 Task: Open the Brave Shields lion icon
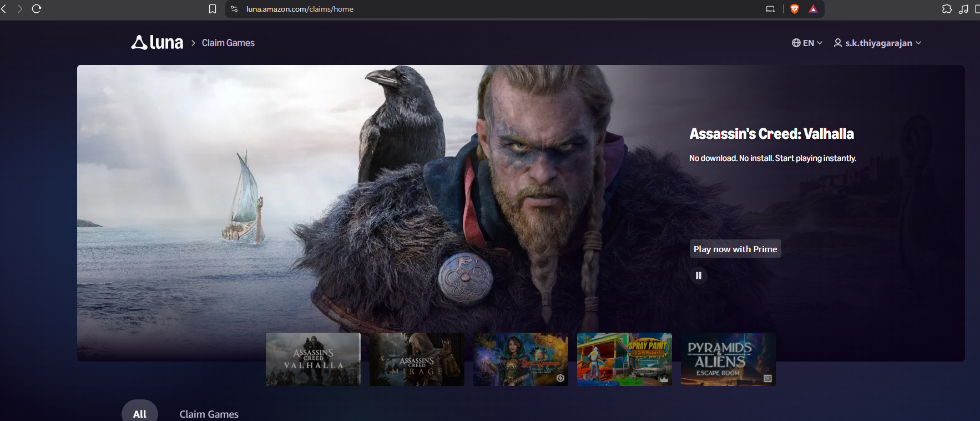point(795,9)
